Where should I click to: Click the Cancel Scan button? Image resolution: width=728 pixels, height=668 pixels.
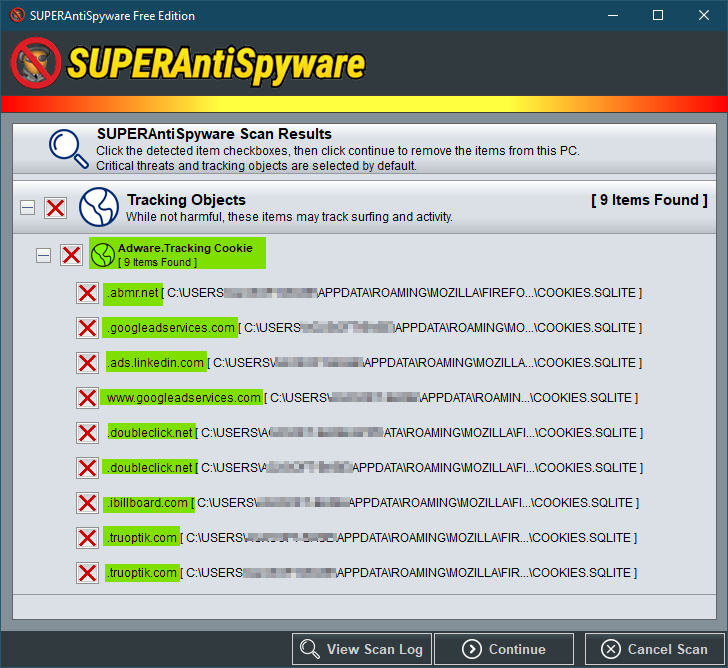click(655, 649)
